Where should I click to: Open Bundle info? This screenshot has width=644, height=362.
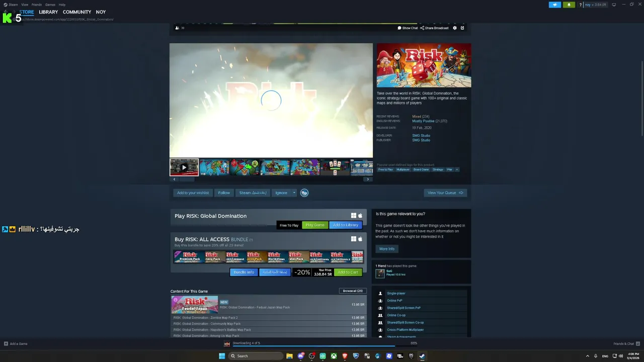click(x=244, y=273)
